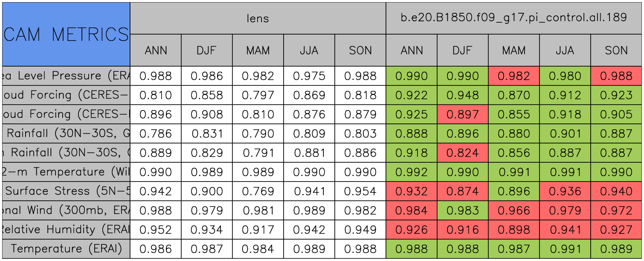
Task: Click the red cell showing 0.874
Action: (x=462, y=191)
